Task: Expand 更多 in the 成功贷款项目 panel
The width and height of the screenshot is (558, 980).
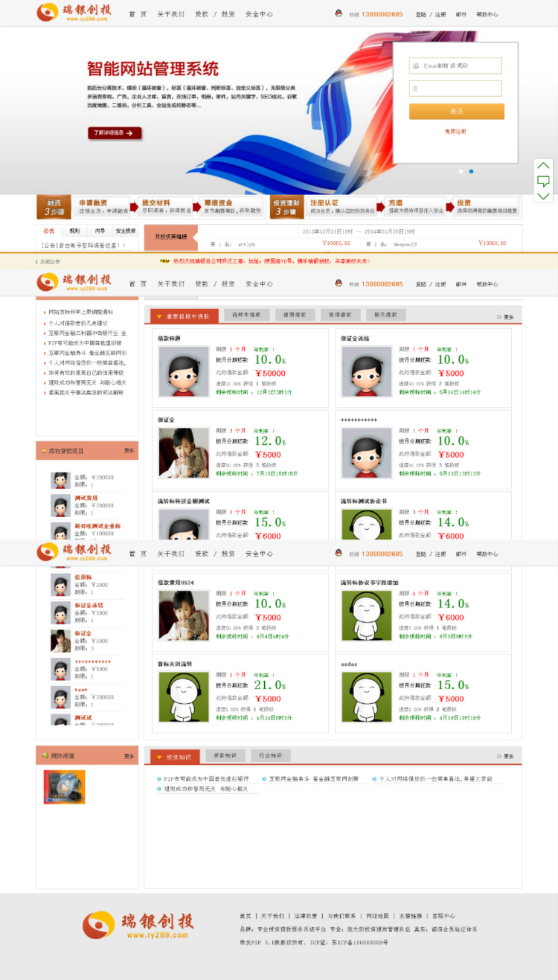Action: point(129,451)
